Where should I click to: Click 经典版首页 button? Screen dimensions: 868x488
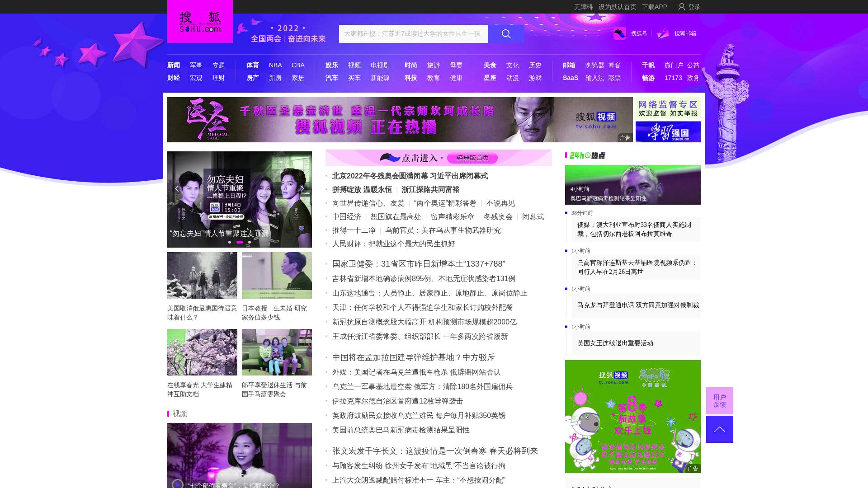click(x=472, y=158)
